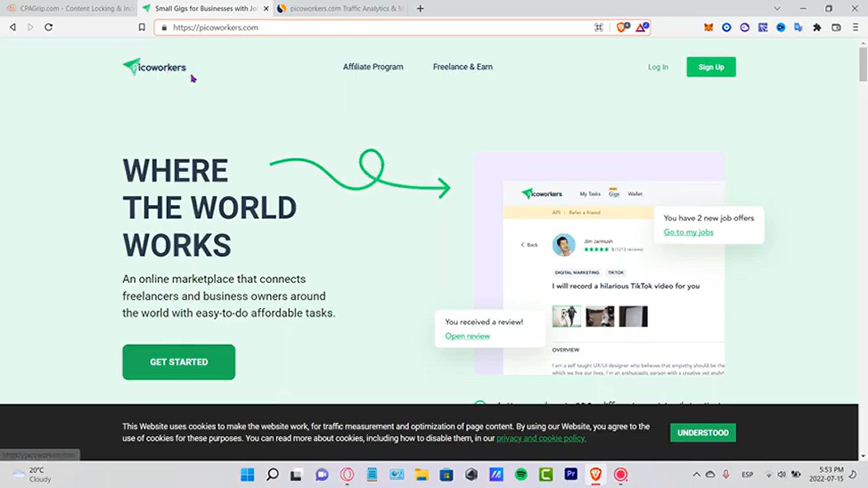Go back using the back arrow

pos(13,27)
